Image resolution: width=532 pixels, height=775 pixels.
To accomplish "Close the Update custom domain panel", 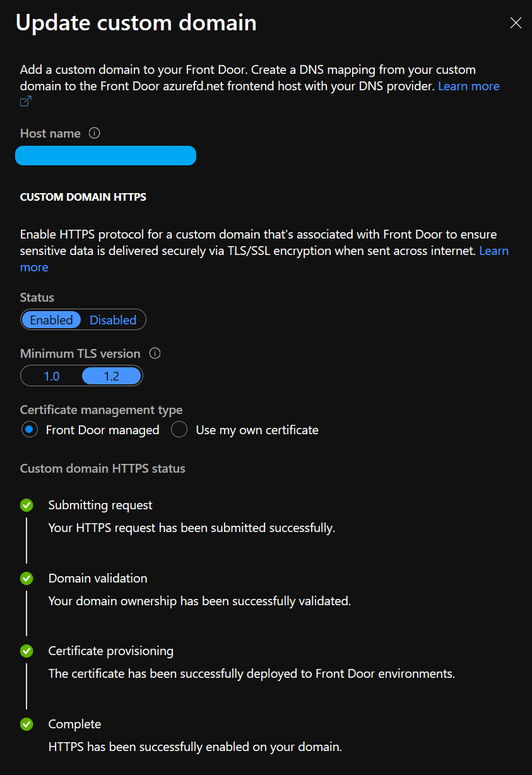I will [x=516, y=23].
